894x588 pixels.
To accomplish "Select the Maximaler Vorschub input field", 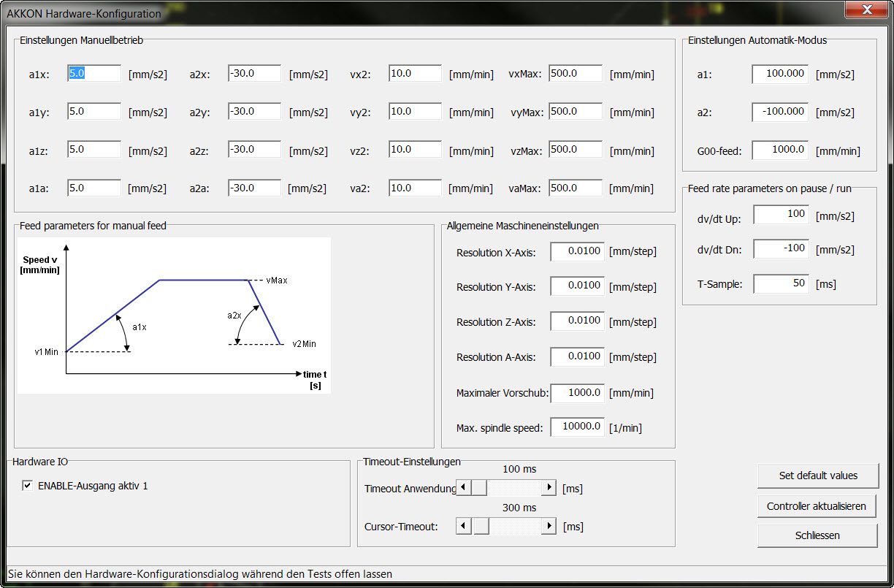I will tap(577, 393).
